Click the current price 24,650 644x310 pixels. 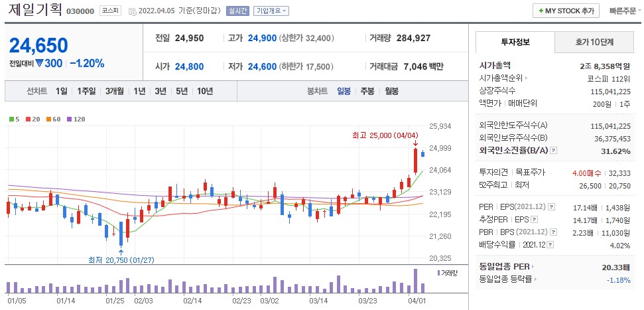tap(38, 45)
